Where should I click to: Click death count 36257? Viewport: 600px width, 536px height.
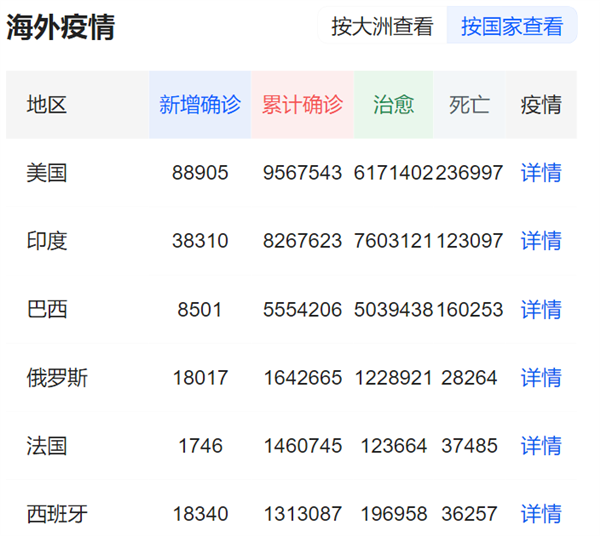(x=469, y=514)
